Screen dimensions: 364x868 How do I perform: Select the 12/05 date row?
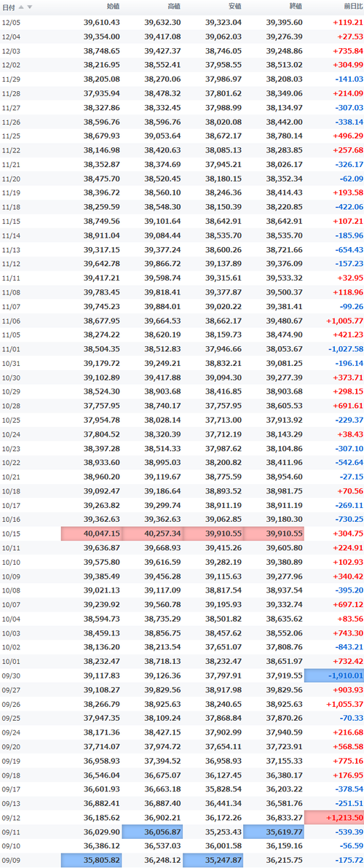[x=182, y=22]
